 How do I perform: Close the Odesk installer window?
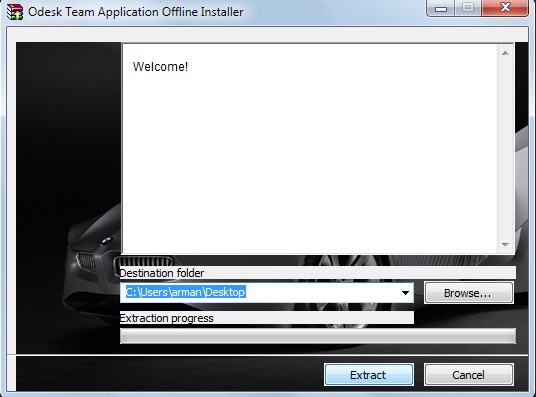point(505,8)
